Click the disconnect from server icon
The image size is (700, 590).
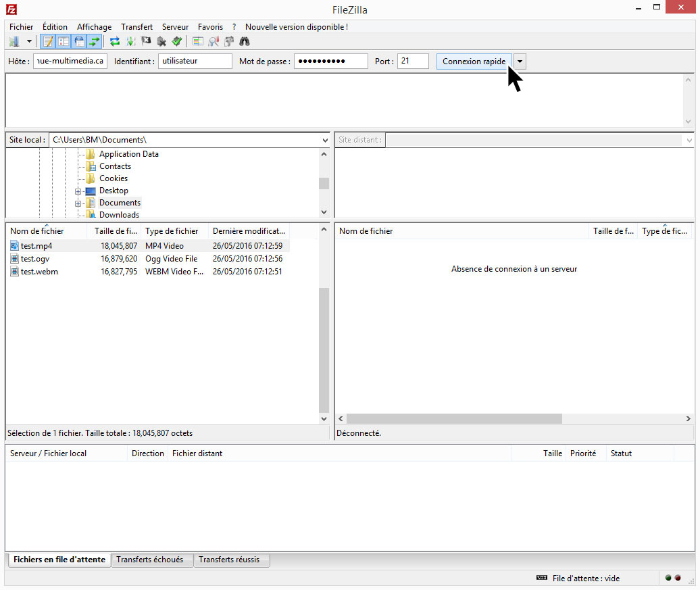(x=161, y=42)
